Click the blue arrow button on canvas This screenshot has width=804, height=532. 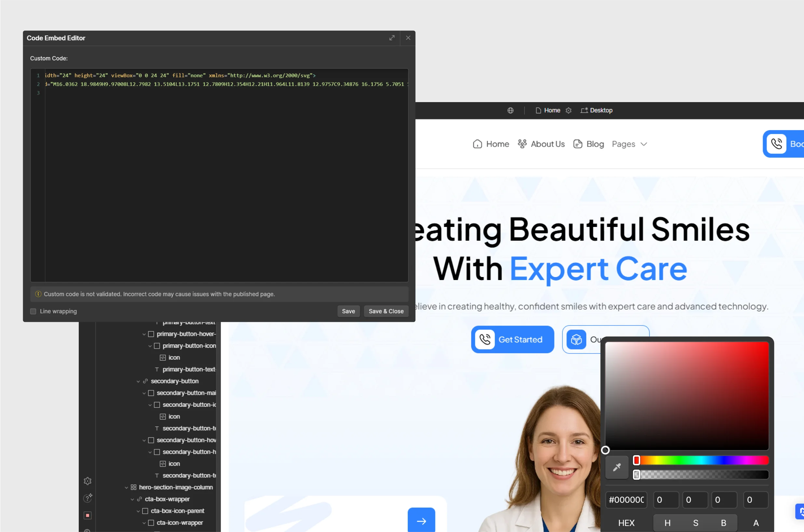point(421,521)
